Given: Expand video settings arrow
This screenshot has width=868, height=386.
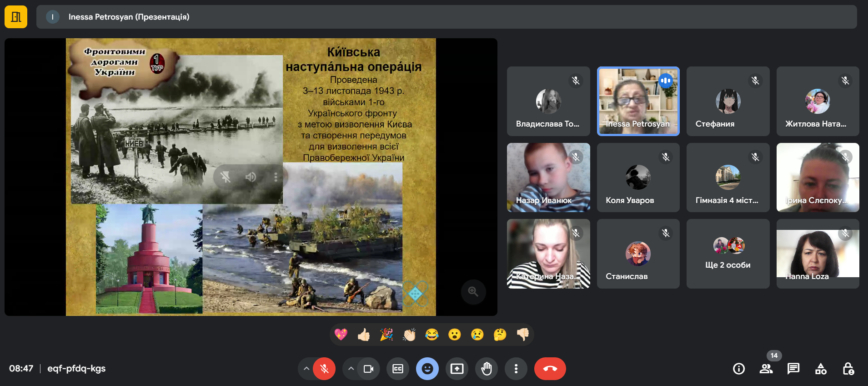Looking at the screenshot, I should coord(351,369).
